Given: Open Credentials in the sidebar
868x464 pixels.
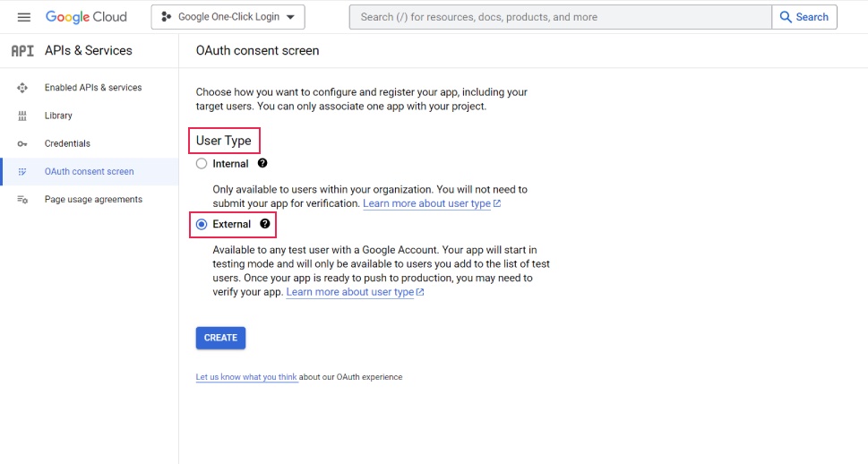Looking at the screenshot, I should 67,143.
